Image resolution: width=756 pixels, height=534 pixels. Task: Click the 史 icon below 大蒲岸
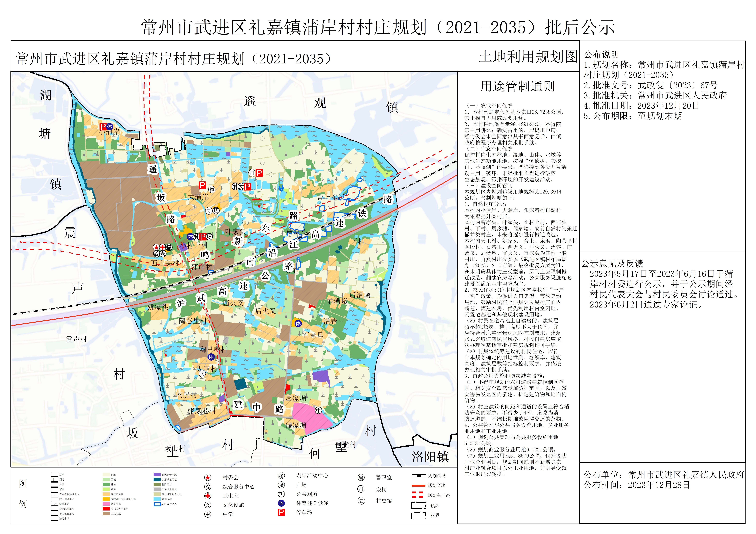pyautogui.click(x=209, y=211)
